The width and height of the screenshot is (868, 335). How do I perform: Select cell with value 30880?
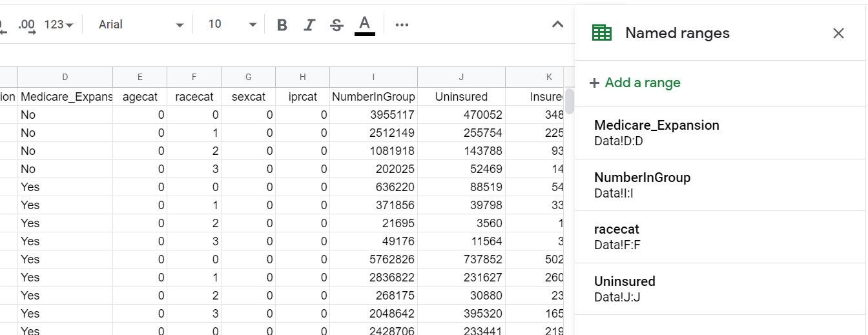coord(461,296)
